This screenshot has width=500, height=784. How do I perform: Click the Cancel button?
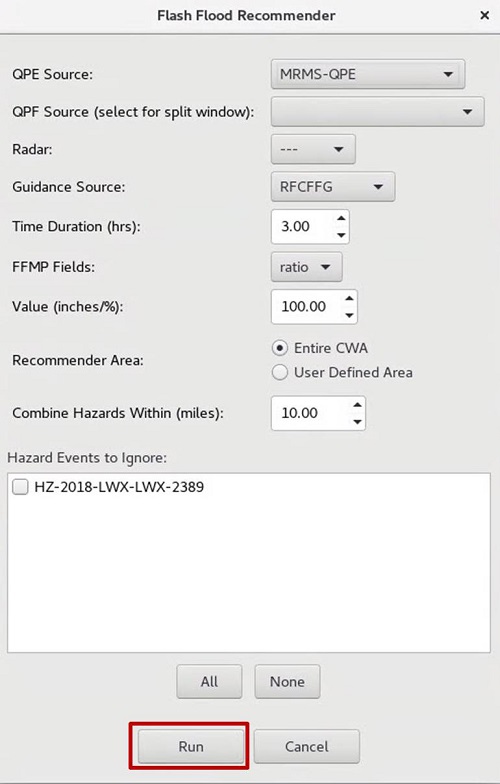(306, 746)
